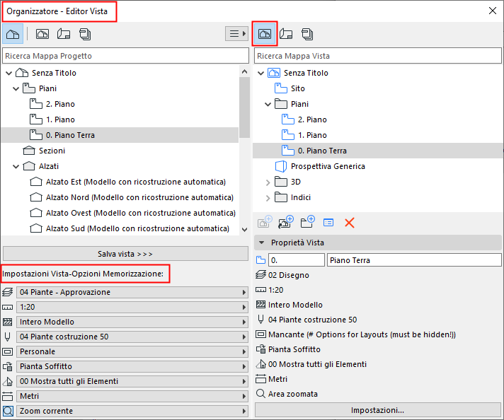The image size is (504, 420).
Task: Select Prospettiva Generica view
Action: 320,166
